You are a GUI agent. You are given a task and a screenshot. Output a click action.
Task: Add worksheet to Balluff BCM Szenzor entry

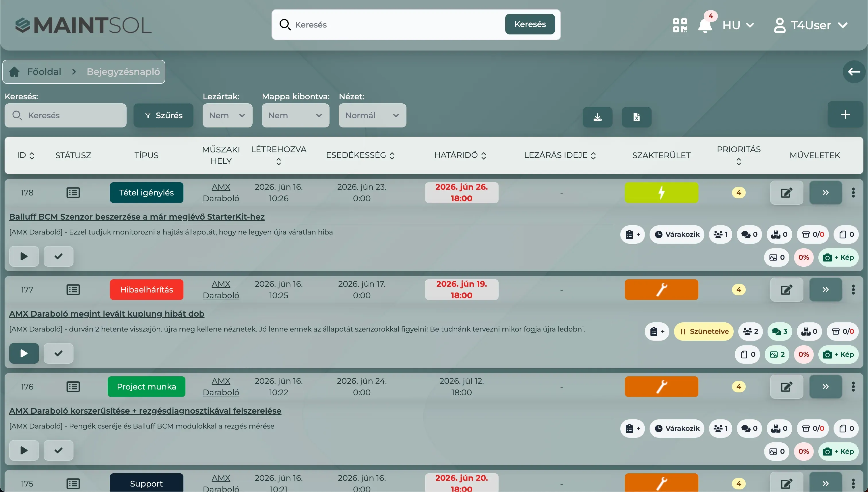[x=633, y=235]
